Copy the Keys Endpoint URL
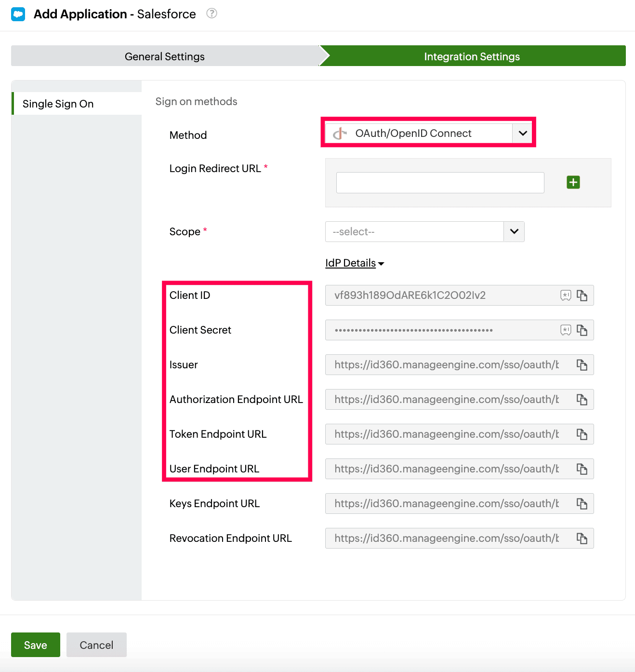635x672 pixels. [x=582, y=504]
